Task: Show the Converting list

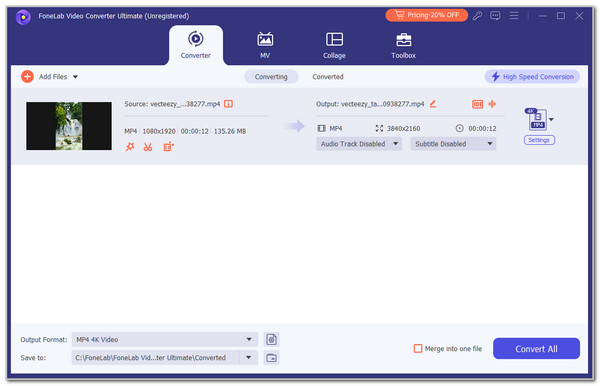Action: 271,77
